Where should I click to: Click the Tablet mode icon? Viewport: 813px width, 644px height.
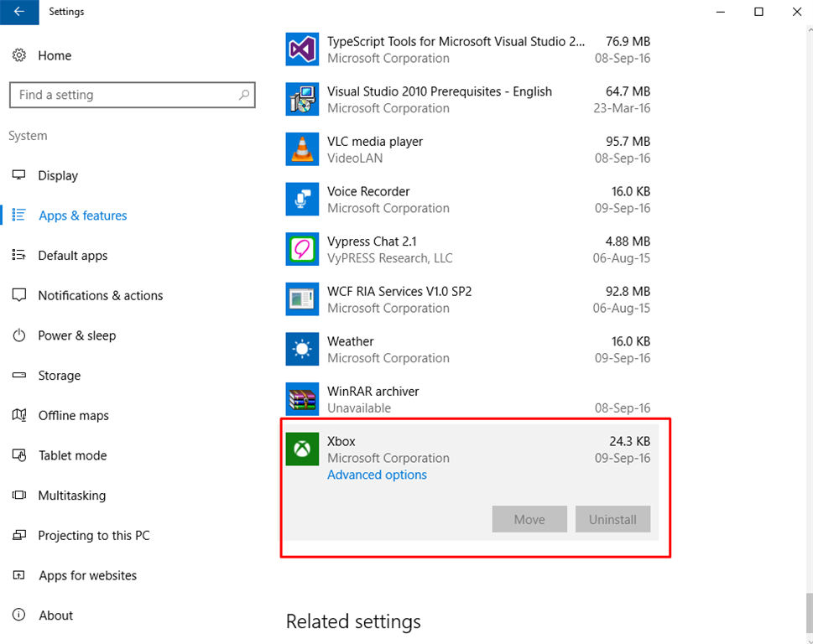pyautogui.click(x=19, y=454)
